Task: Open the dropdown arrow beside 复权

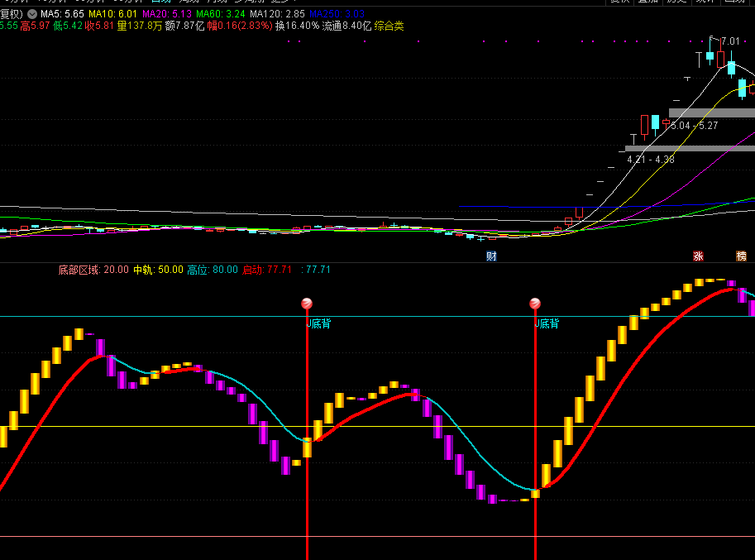Action: (x=32, y=14)
